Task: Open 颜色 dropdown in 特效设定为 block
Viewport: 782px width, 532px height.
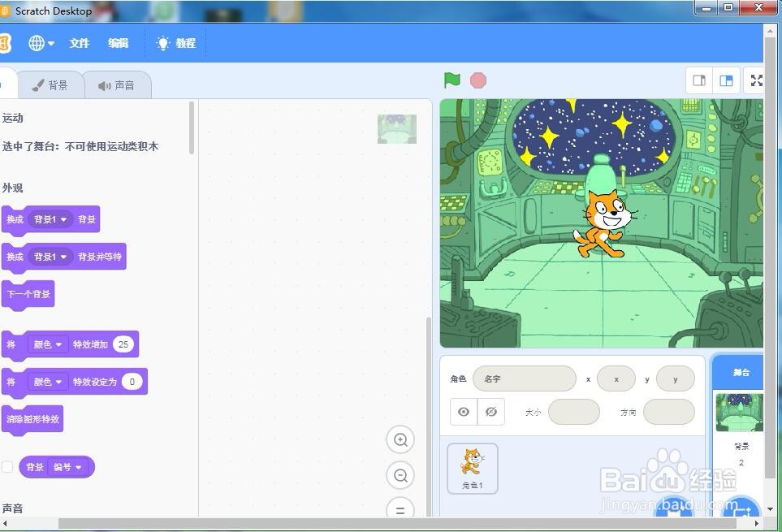Action: (47, 382)
